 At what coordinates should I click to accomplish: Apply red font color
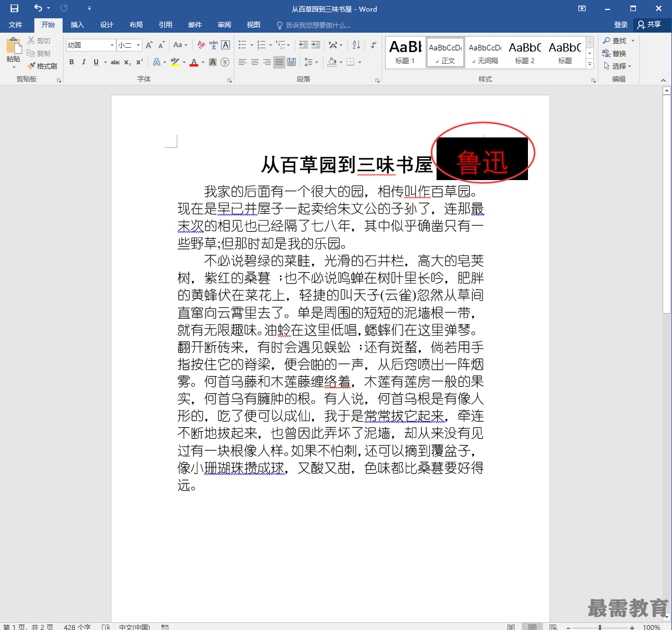click(194, 62)
